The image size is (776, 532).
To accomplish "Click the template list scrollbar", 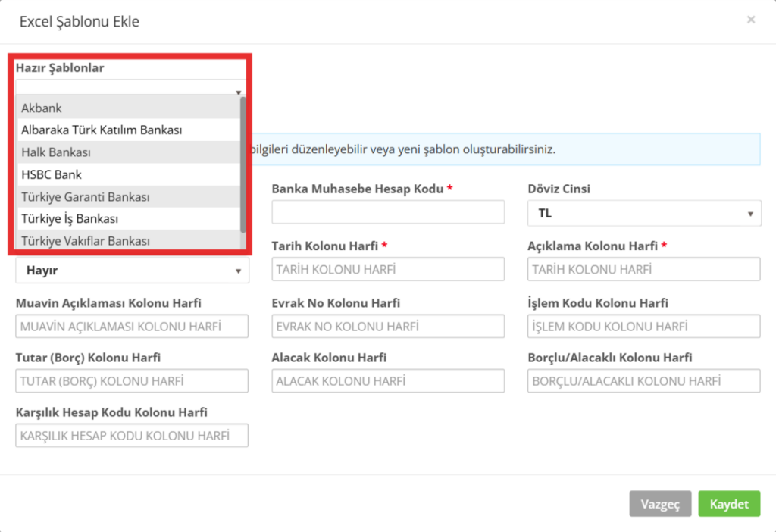I will coord(242,164).
